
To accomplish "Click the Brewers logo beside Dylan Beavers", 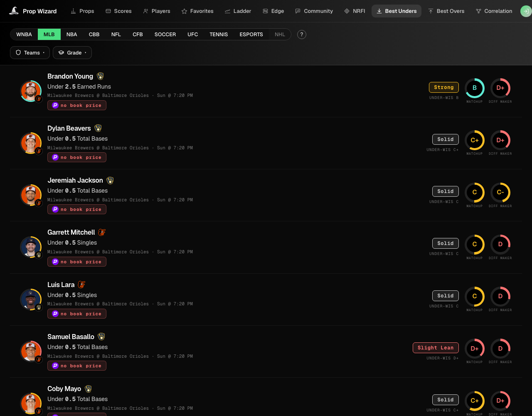I will (x=98, y=128).
